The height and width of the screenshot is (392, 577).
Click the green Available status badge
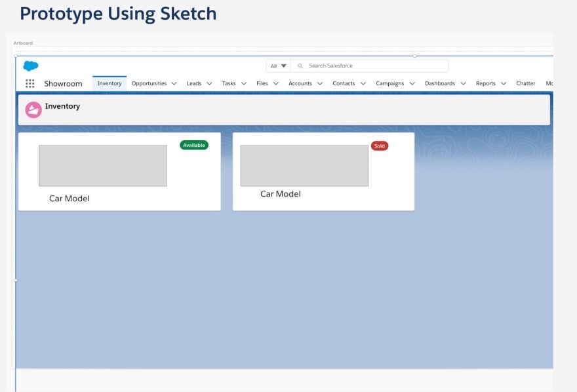194,146
